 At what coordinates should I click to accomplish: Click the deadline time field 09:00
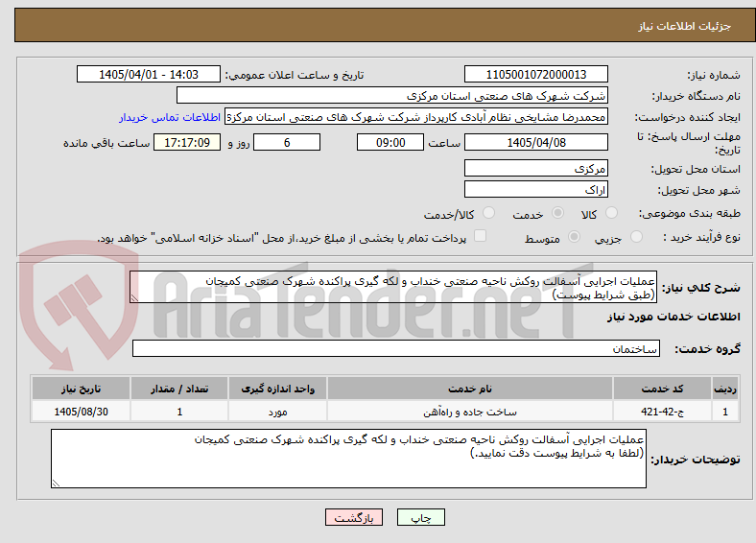390,142
